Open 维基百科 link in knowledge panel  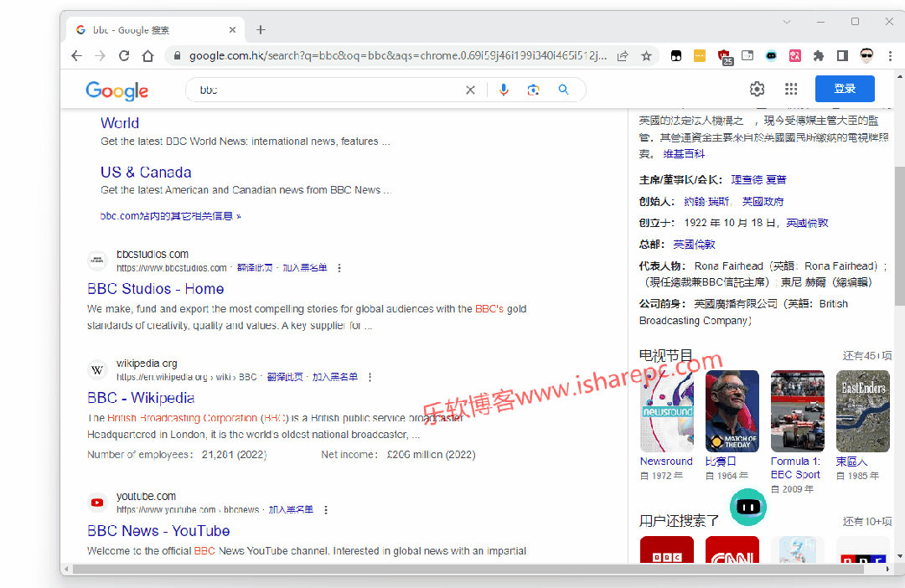[x=684, y=154]
